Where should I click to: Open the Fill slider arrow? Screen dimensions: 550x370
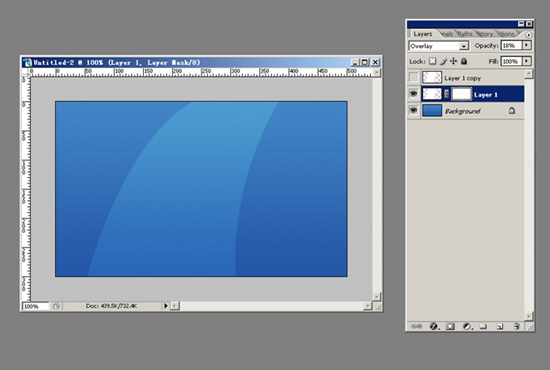pyautogui.click(x=526, y=61)
